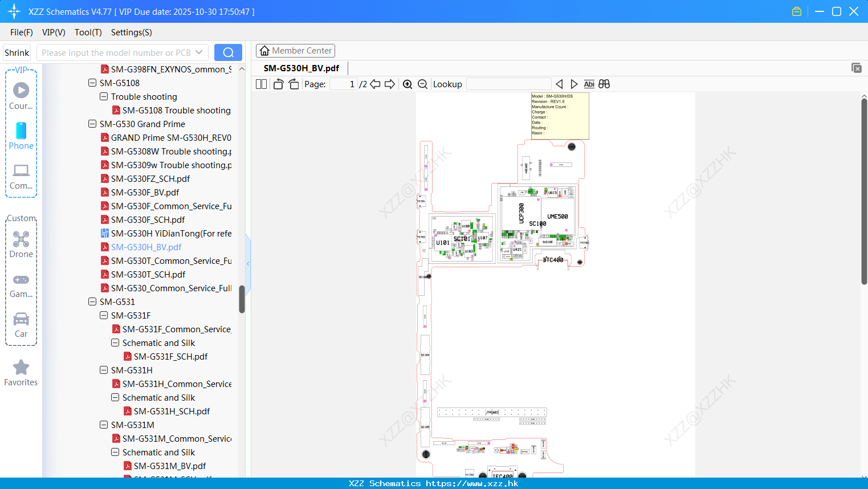Go to next page arrow
The width and height of the screenshot is (868, 489).
(390, 84)
